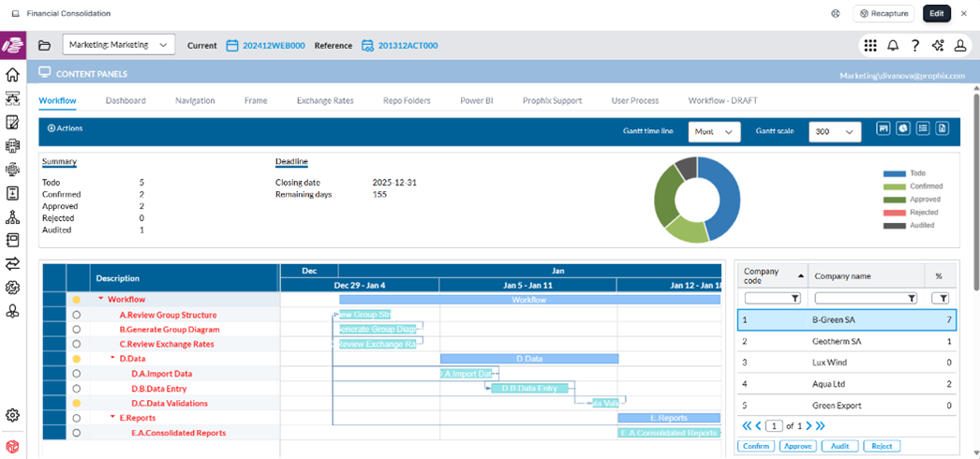Collapse the D.Data tree node
Screen dimensions: 980x459
[113, 359]
